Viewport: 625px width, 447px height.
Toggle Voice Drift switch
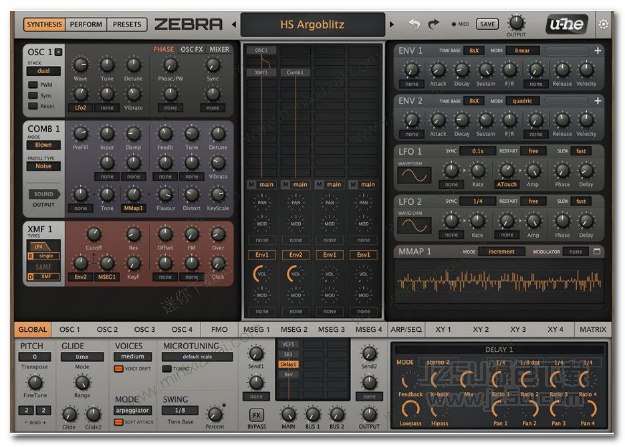(119, 368)
